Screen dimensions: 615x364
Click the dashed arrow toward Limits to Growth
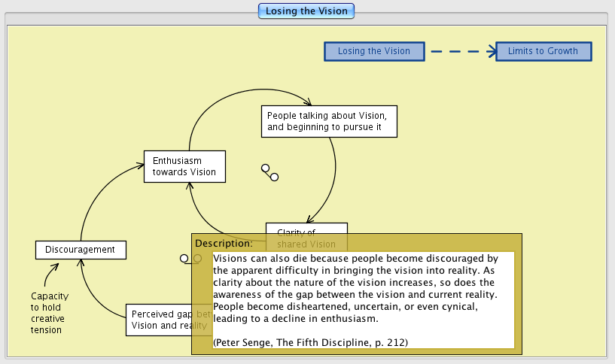[x=462, y=51]
